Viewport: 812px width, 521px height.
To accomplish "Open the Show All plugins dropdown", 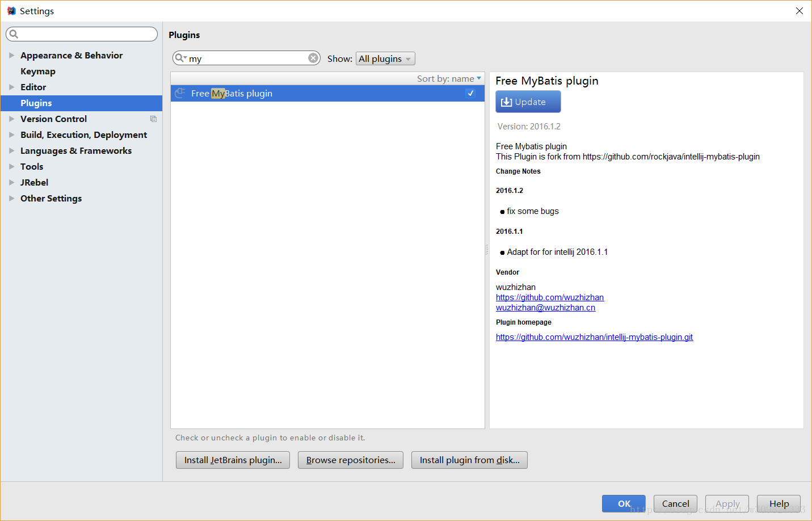I will [x=385, y=58].
